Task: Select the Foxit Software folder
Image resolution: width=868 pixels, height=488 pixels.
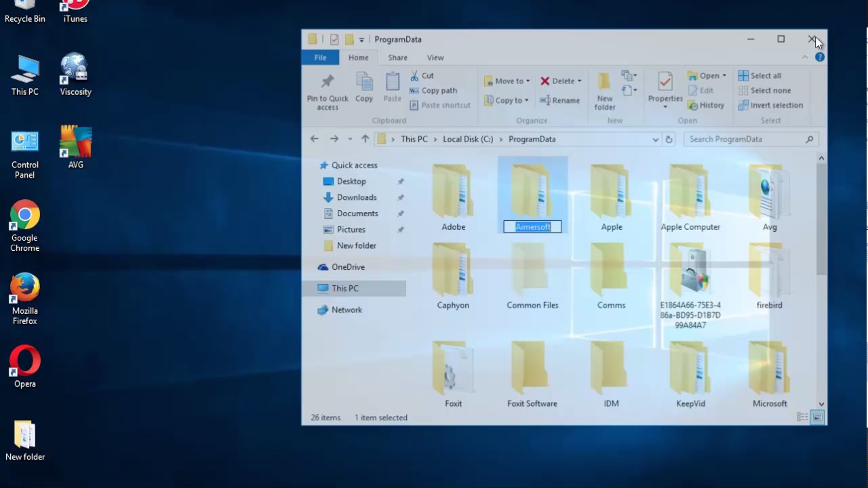Action: (x=532, y=374)
